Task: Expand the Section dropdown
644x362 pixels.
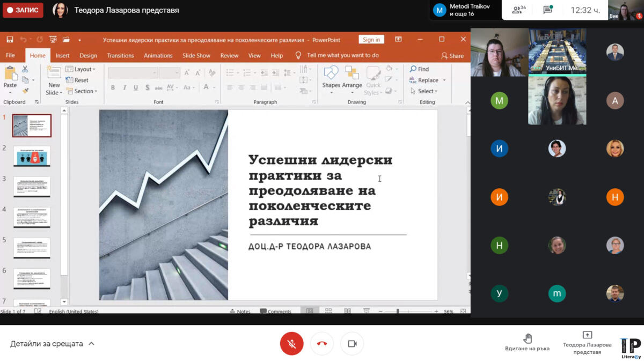Action: 82,91
